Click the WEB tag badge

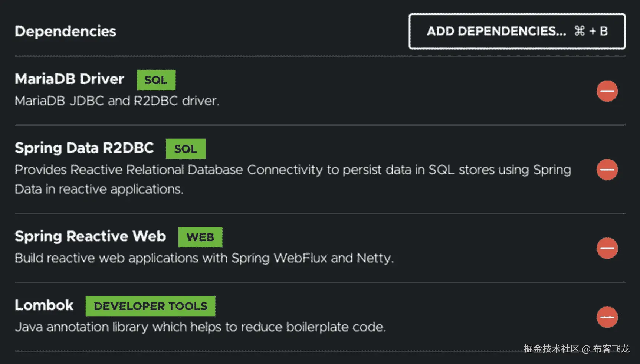200,237
